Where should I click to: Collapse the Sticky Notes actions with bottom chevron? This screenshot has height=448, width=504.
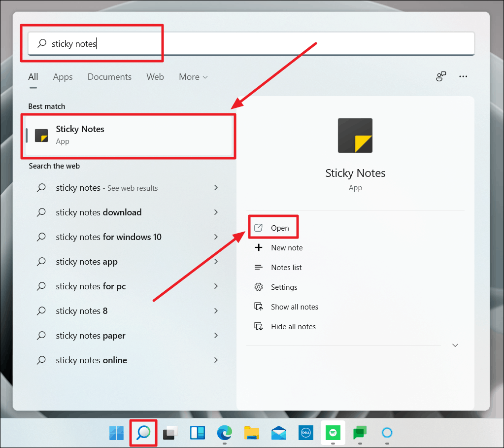click(x=455, y=345)
